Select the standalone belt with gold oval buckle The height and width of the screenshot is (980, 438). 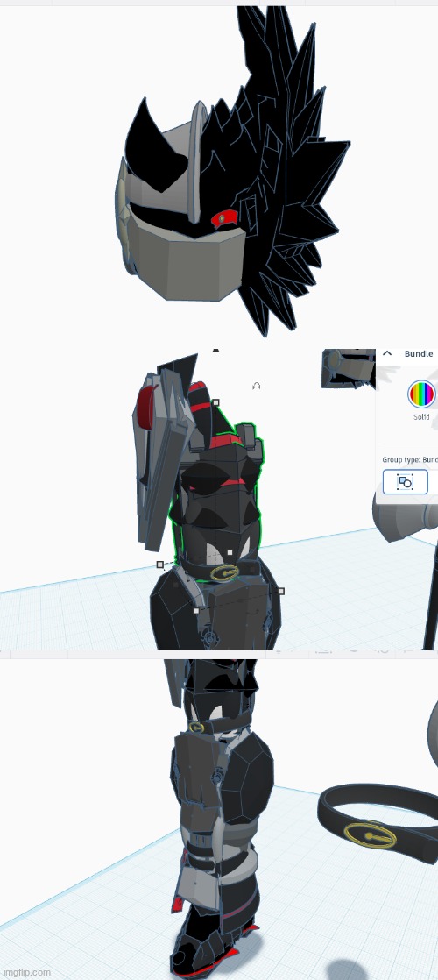379,822
